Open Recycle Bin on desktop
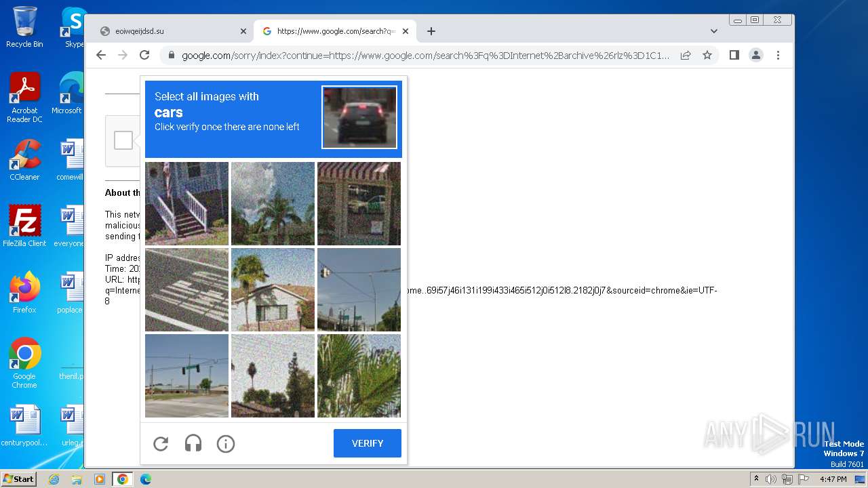 (x=24, y=27)
